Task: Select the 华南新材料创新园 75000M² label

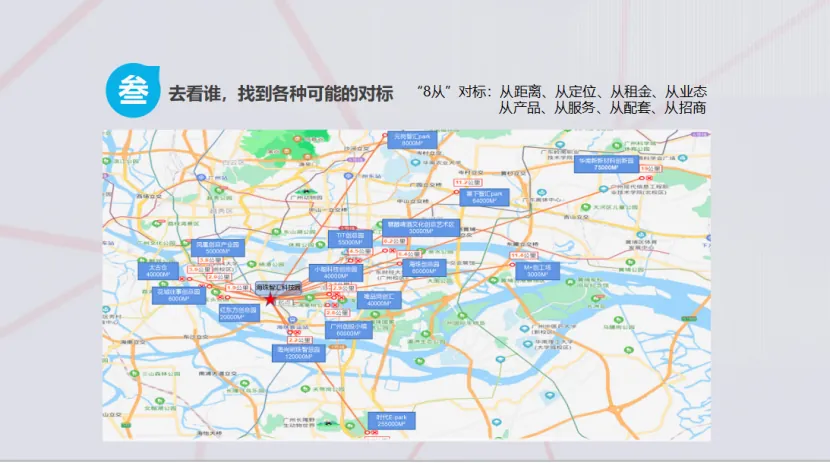Action: 606,164
